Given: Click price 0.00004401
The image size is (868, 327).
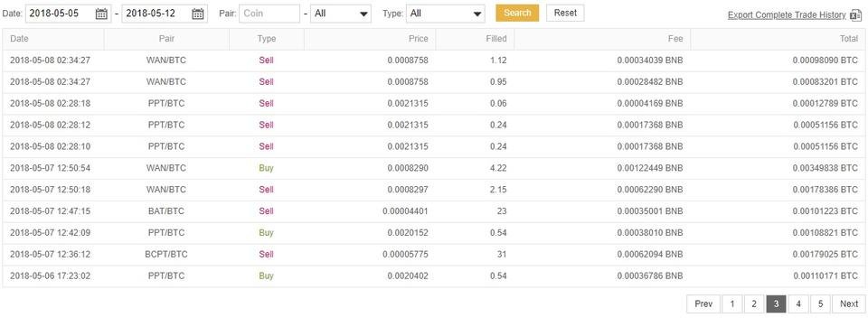Looking at the screenshot, I should (x=405, y=211).
